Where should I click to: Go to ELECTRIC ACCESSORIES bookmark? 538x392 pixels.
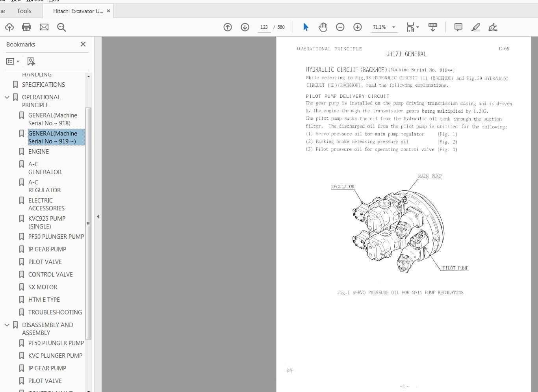point(46,204)
